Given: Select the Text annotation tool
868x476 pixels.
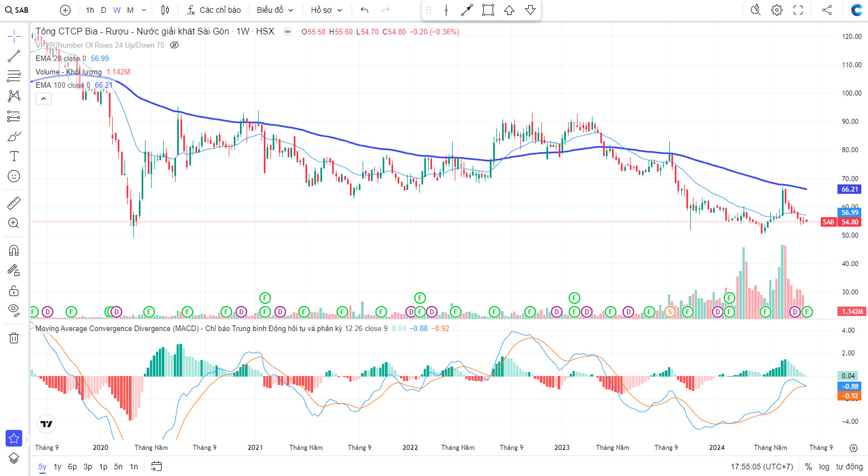Looking at the screenshot, I should click(14, 156).
